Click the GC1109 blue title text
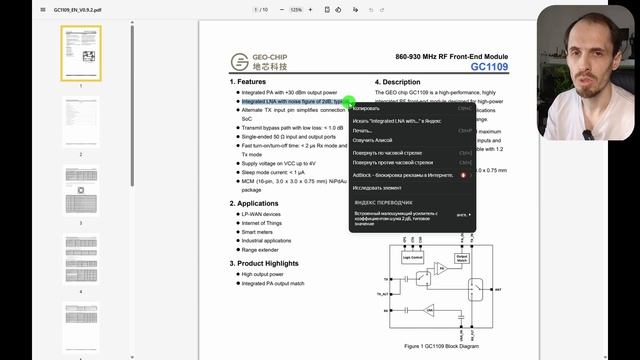The width and height of the screenshot is (640, 360). coord(489,67)
